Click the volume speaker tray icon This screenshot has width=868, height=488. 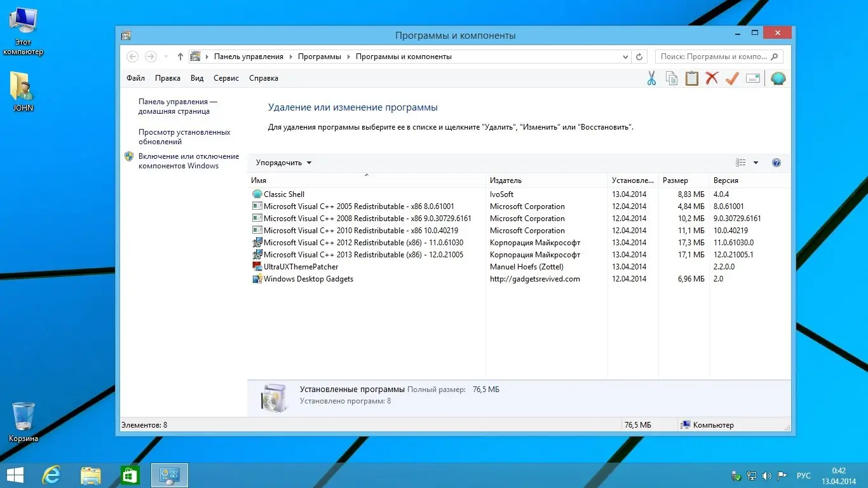(767, 475)
